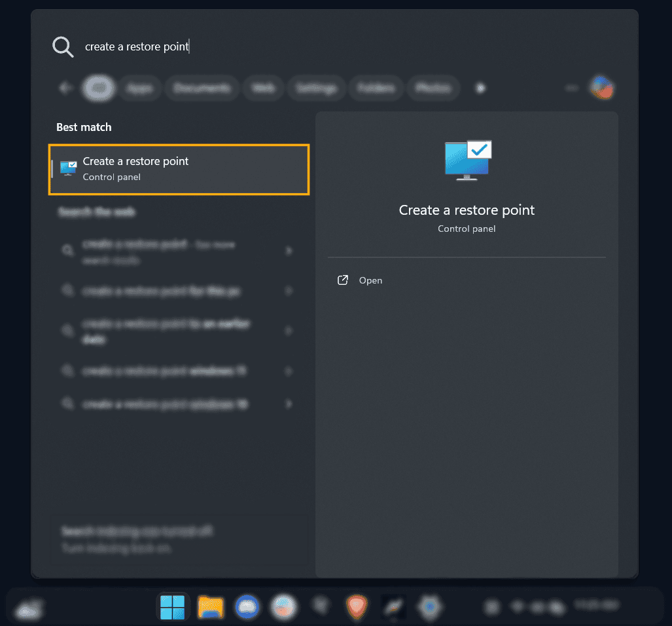Click the more filters chevron after Photos
This screenshot has width=672, height=626.
point(480,87)
